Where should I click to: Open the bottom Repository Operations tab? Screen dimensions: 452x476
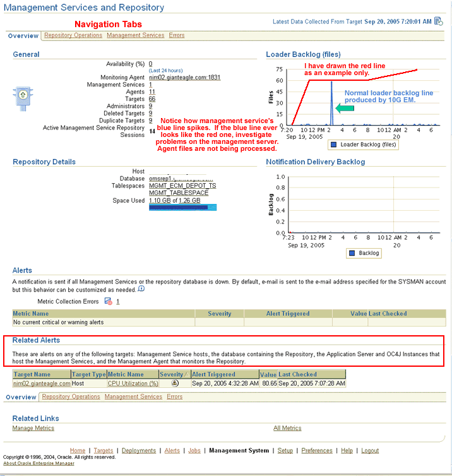[x=71, y=396]
